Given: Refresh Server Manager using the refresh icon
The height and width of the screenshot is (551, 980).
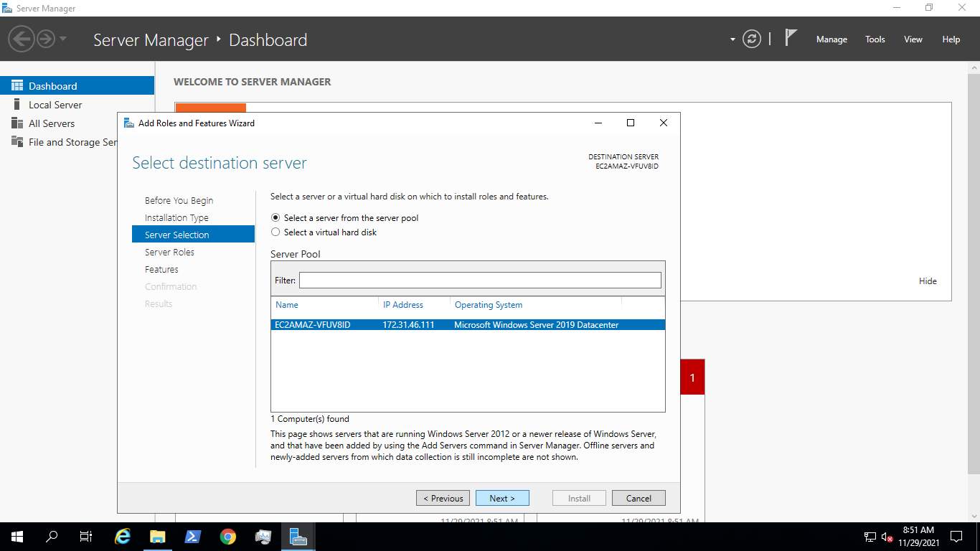Looking at the screenshot, I should pos(751,39).
